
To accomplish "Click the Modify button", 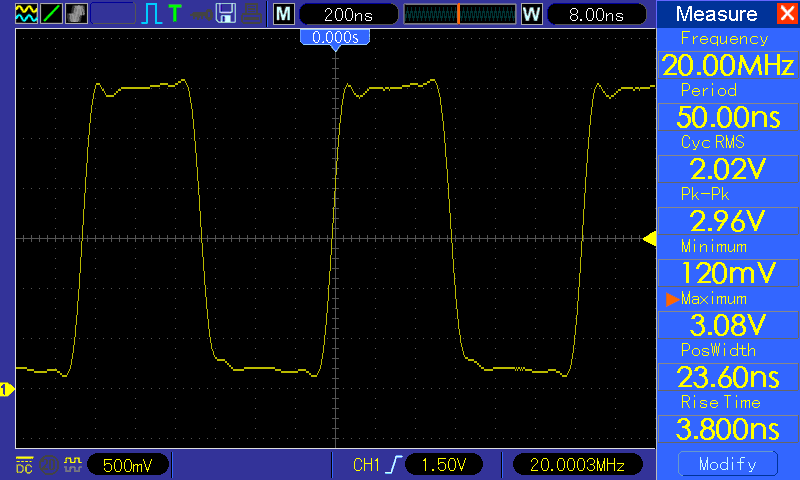I will point(728,464).
